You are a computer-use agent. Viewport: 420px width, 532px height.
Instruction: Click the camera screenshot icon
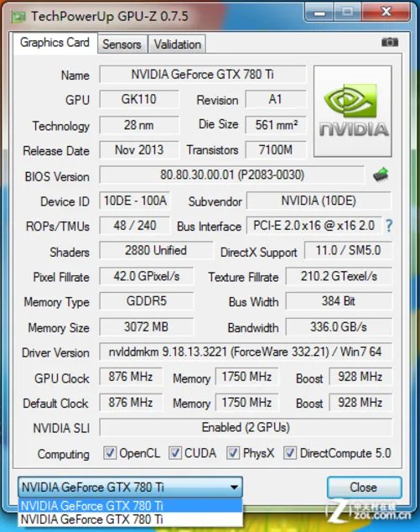(390, 42)
